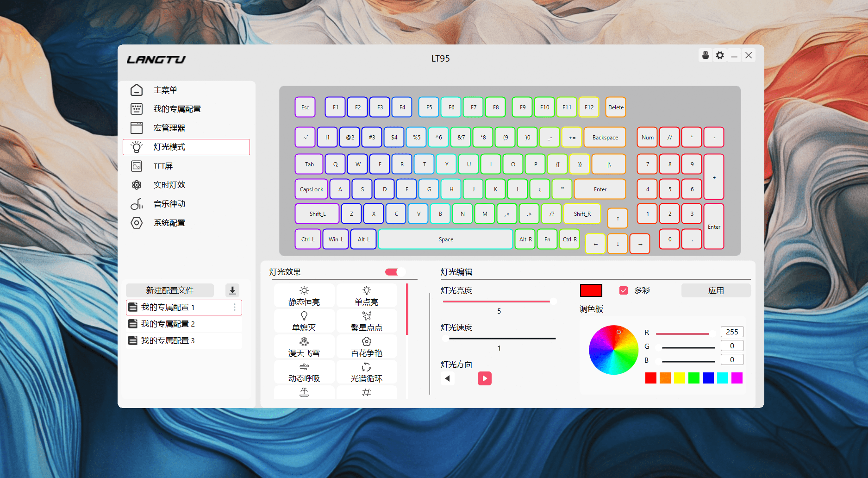Click the 新建配置文件 new profile button
The height and width of the screenshot is (478, 868).
coord(170,290)
